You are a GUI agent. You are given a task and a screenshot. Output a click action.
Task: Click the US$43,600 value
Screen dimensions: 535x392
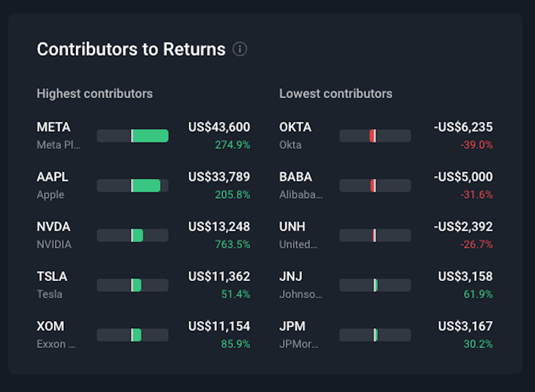pos(219,127)
